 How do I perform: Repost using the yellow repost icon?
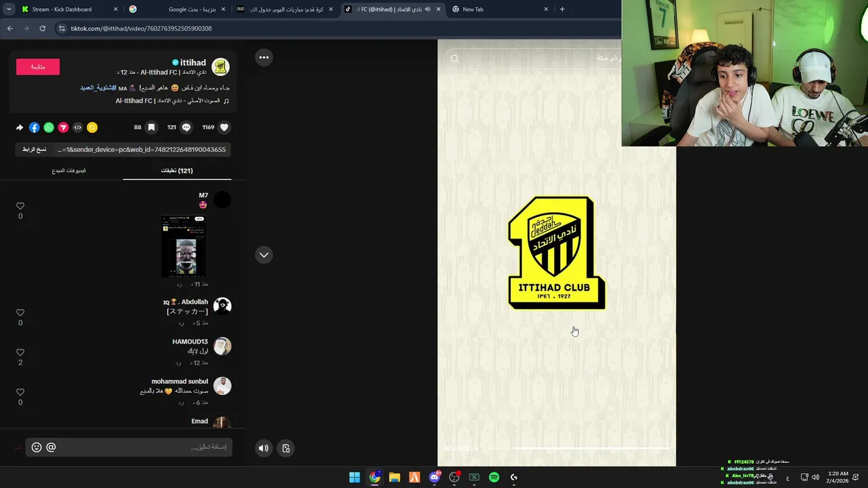pos(92,127)
